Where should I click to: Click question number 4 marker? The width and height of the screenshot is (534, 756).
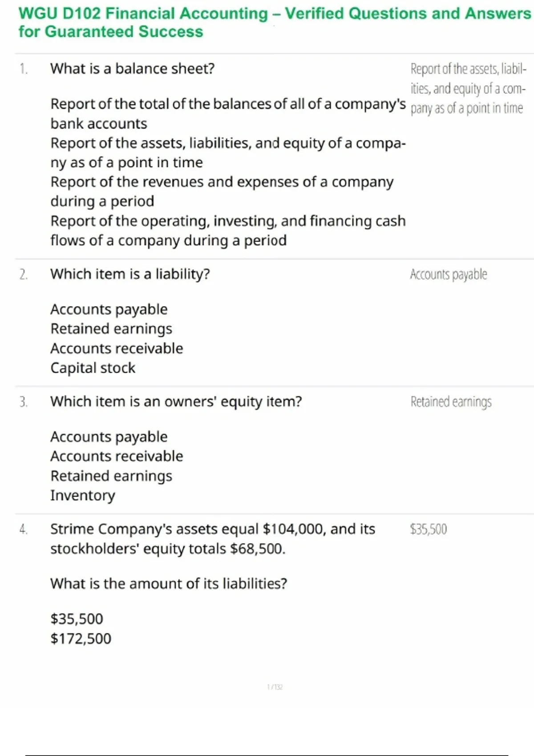click(24, 529)
